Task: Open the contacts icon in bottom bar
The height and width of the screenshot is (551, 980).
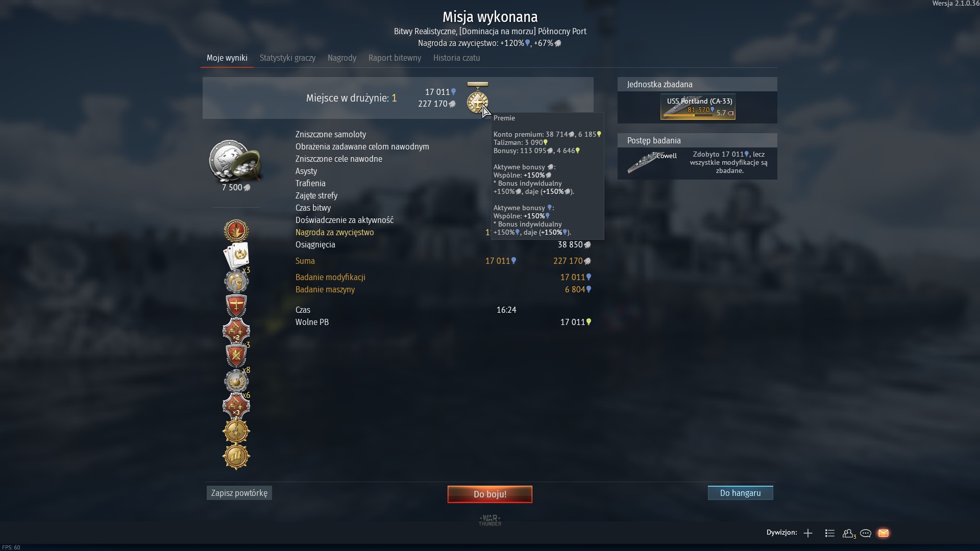Action: [848, 533]
